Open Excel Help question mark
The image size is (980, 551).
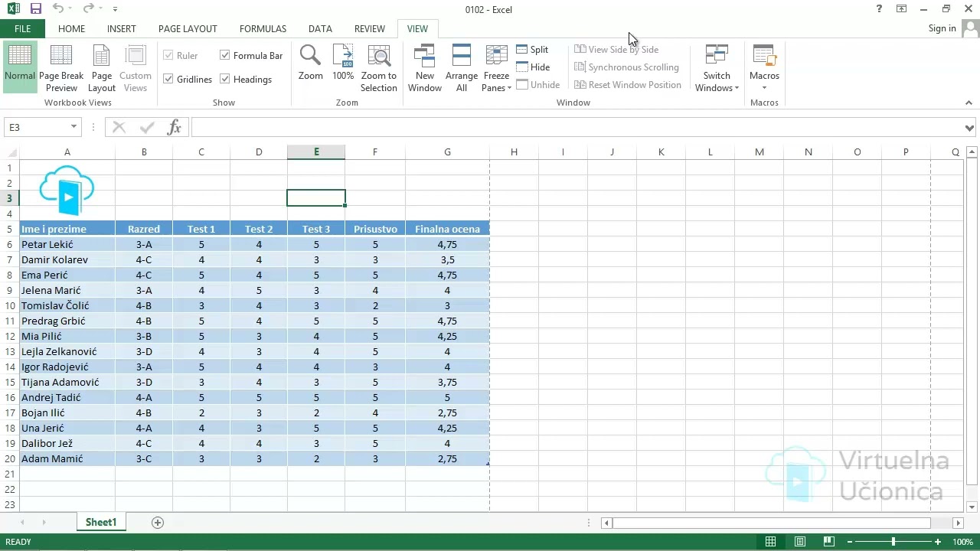tap(879, 9)
